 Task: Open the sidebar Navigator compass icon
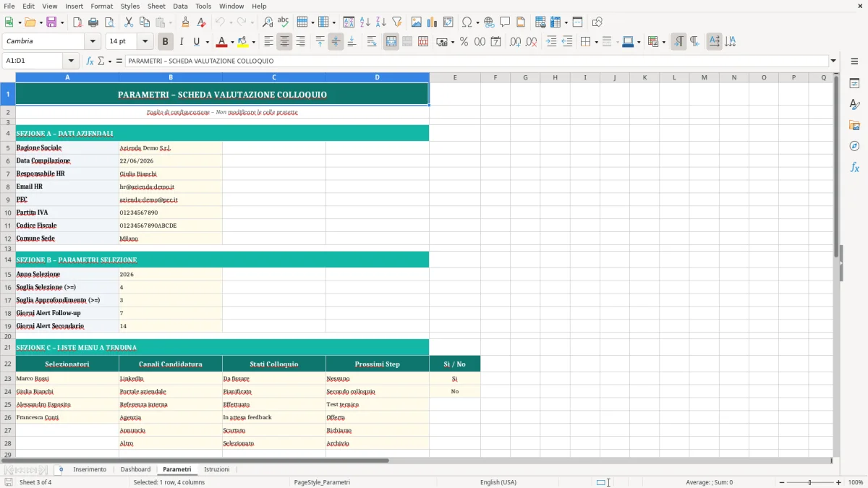click(854, 146)
